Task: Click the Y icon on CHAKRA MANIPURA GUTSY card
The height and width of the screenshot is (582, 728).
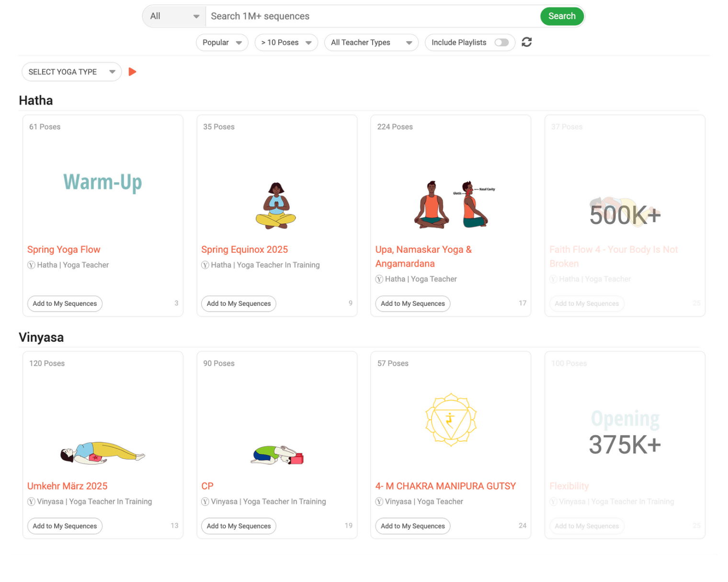Action: pyautogui.click(x=379, y=502)
